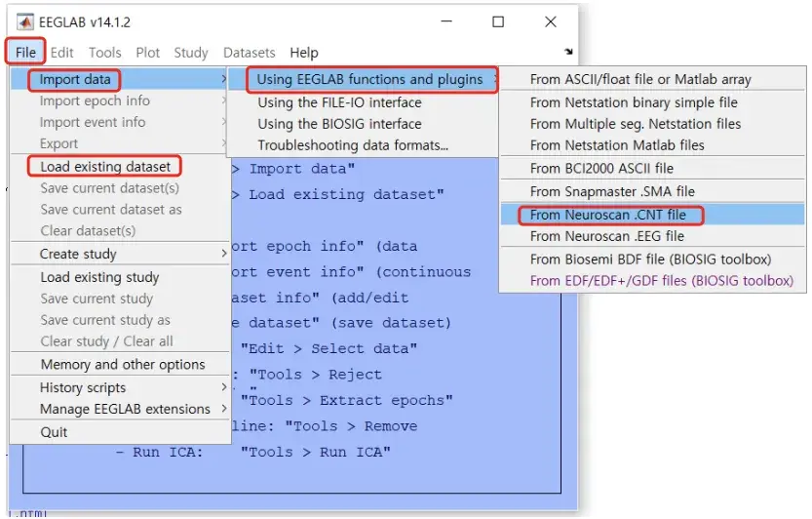Select From Biosemi BDF file option
The image size is (812, 519).
650,259
